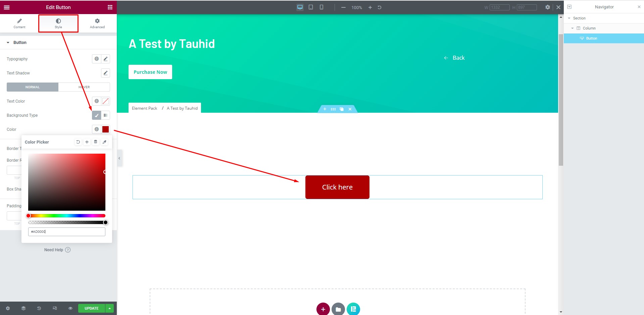This screenshot has width=644, height=315.
Task: Select classic background type
Action: pos(97,115)
